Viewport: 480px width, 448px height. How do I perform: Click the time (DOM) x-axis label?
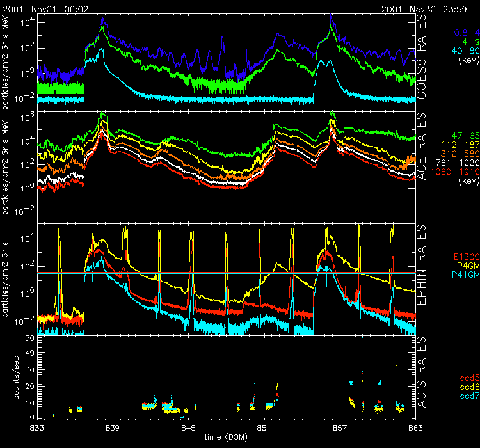(x=225, y=436)
